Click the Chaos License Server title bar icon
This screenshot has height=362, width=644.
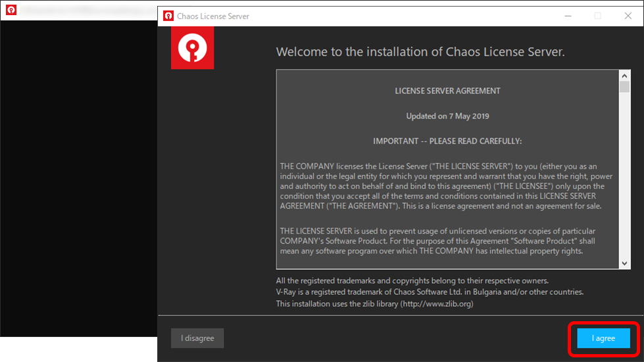pos(168,16)
